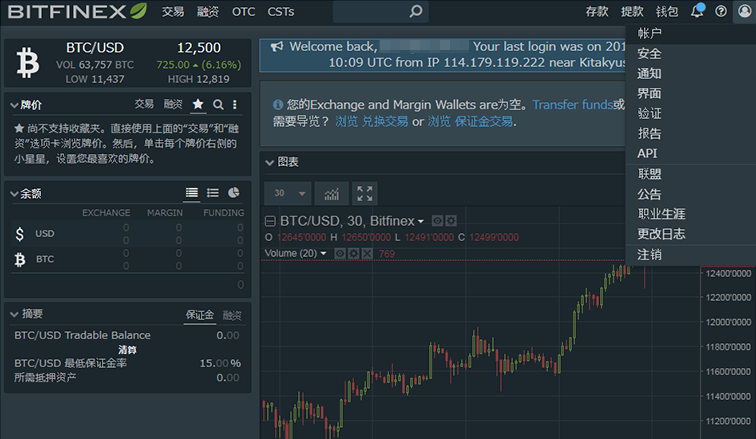Open Volume indicator settings gear
756x439 pixels.
[x=353, y=253]
